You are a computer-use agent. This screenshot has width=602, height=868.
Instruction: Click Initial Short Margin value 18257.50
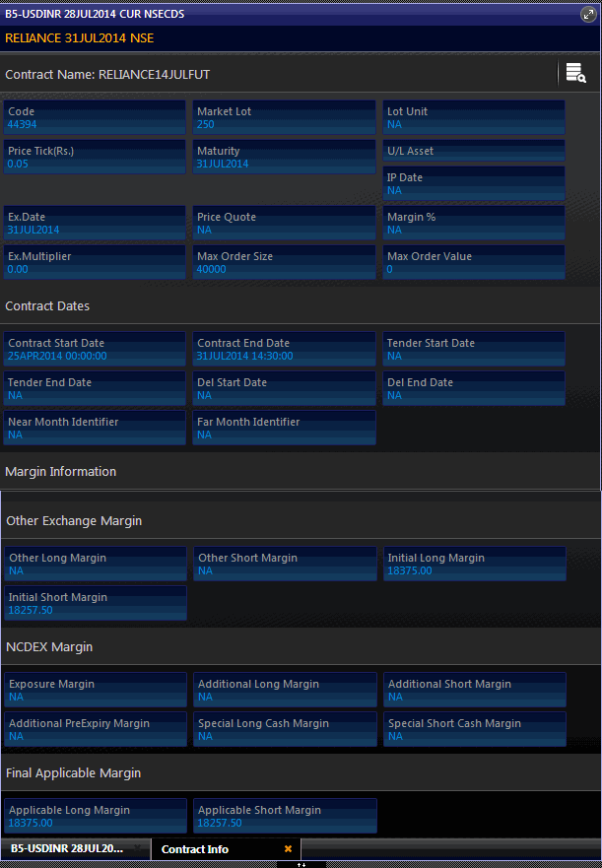(31, 611)
